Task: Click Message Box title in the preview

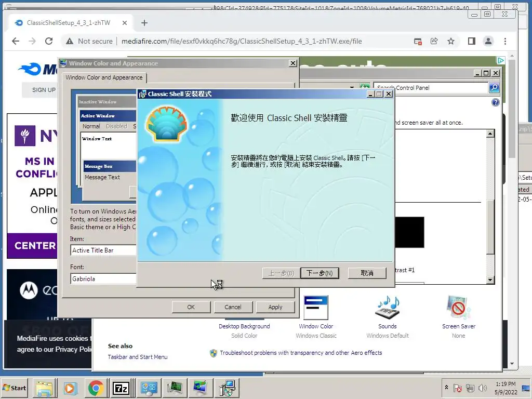Action: coord(110,166)
